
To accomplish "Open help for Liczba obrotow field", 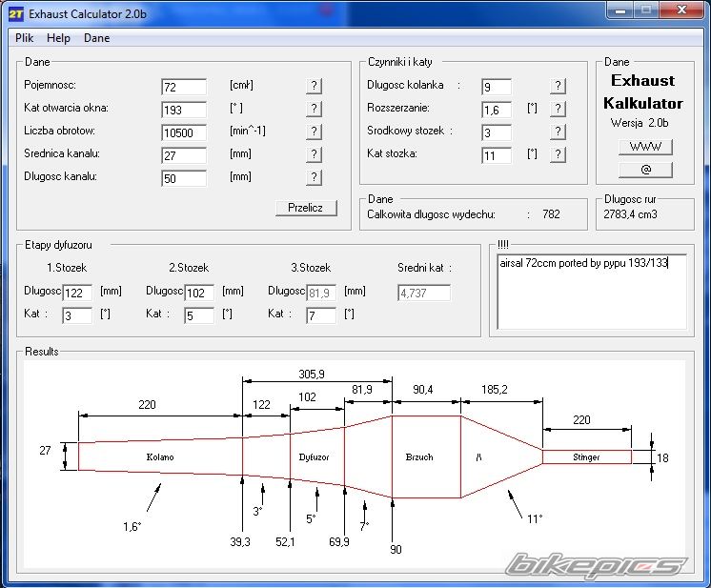I will pyautogui.click(x=314, y=132).
